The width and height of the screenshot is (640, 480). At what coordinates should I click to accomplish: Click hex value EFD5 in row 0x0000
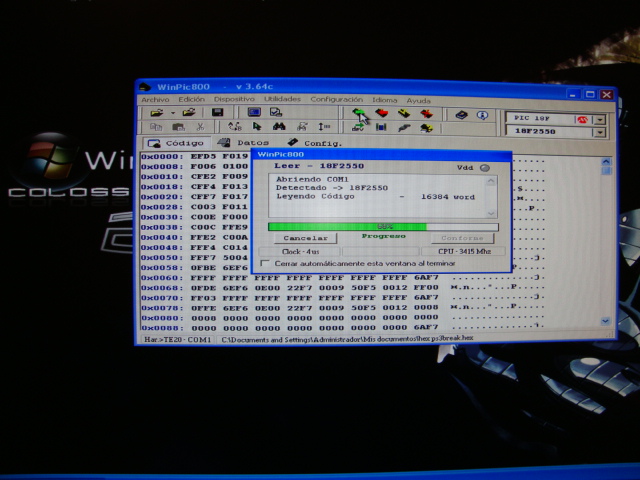click(203, 156)
